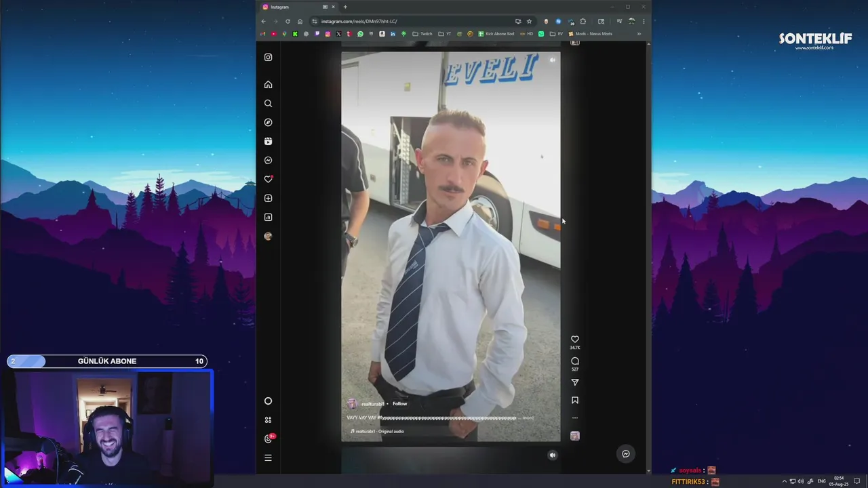The width and height of the screenshot is (868, 488).
Task: Save the reel with bookmark icon
Action: pyautogui.click(x=575, y=401)
